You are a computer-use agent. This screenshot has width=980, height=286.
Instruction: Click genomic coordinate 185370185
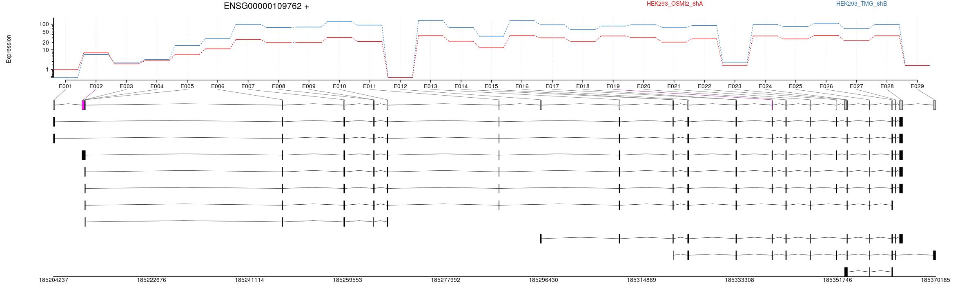(935, 280)
